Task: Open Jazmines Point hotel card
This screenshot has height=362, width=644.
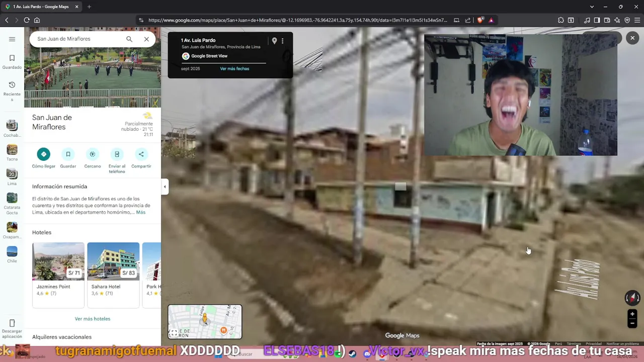Action: click(x=58, y=275)
